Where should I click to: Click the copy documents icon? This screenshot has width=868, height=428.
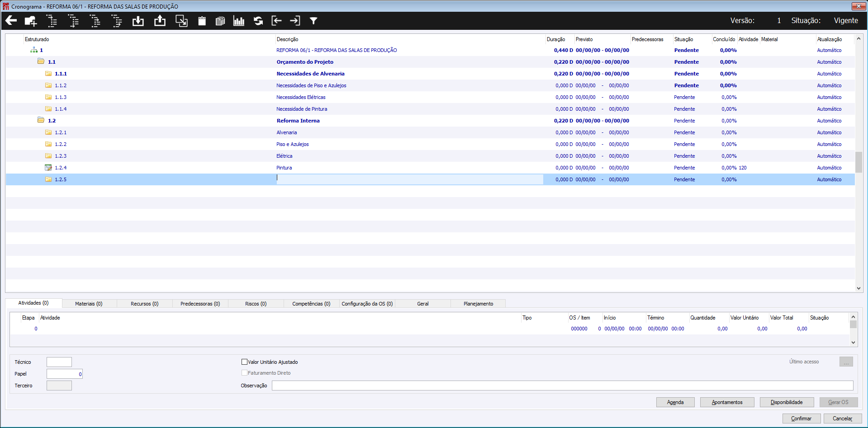click(220, 21)
